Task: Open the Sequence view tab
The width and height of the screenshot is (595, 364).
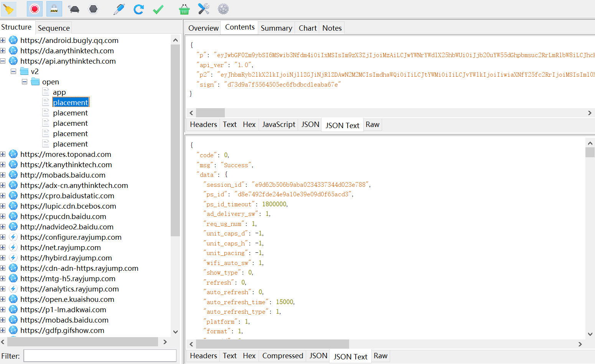Action: tap(53, 28)
